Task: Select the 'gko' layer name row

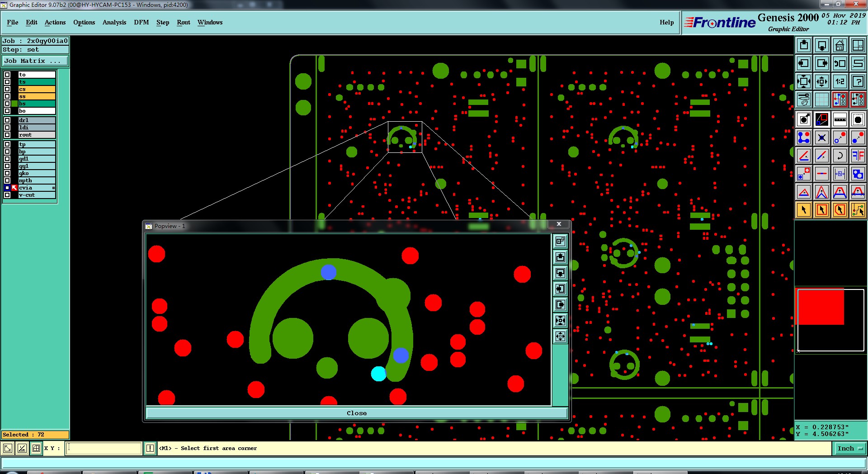Action: tap(37, 173)
